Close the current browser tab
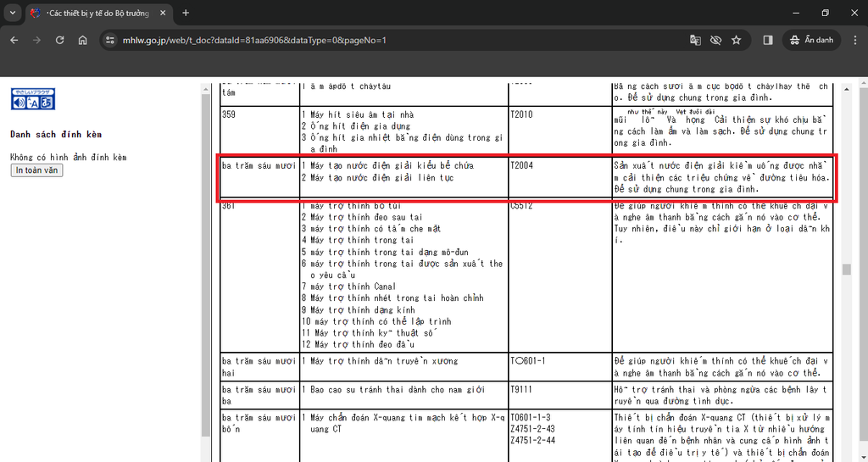This screenshot has height=462, width=868. tap(163, 13)
